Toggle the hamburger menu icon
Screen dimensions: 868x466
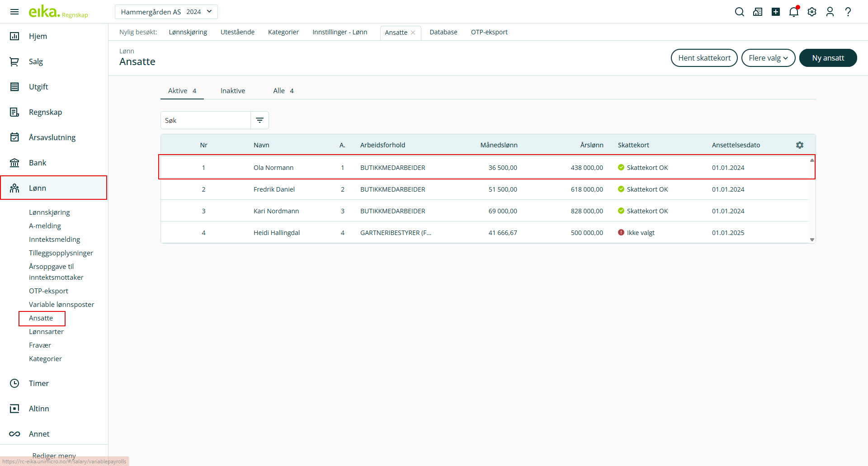(x=14, y=12)
